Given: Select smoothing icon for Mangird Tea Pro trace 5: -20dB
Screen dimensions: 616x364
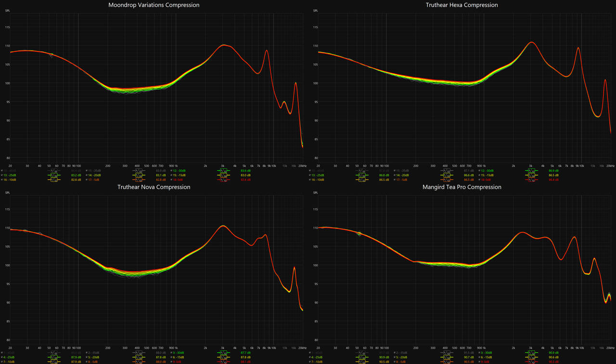Looking at the screenshot, I should click(x=447, y=358).
